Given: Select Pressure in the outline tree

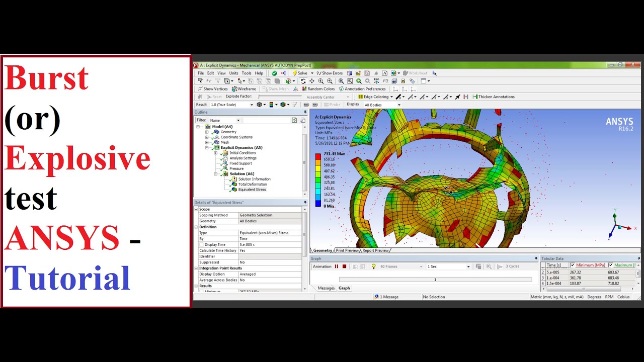Looking at the screenshot, I should (236, 168).
